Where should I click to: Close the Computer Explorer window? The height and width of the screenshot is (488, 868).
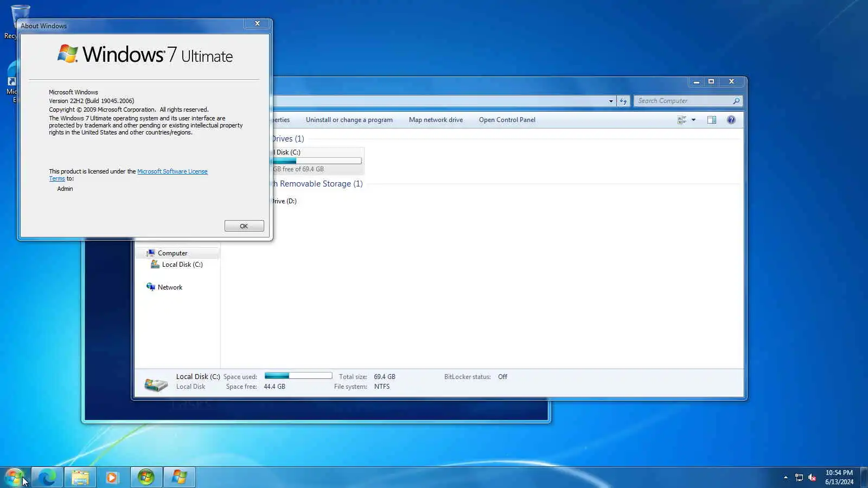click(x=731, y=82)
